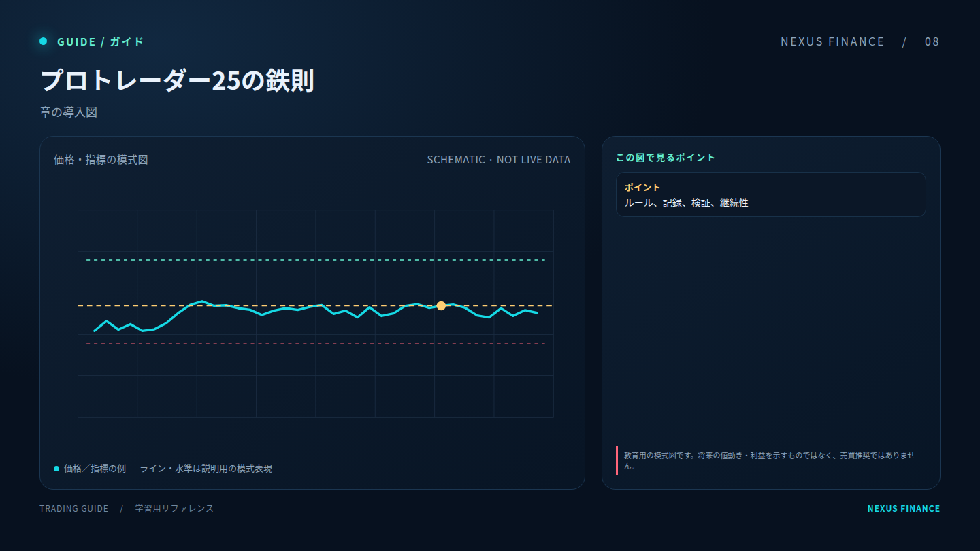Click the note ライン・水準は説明用の模式表現

click(x=206, y=469)
